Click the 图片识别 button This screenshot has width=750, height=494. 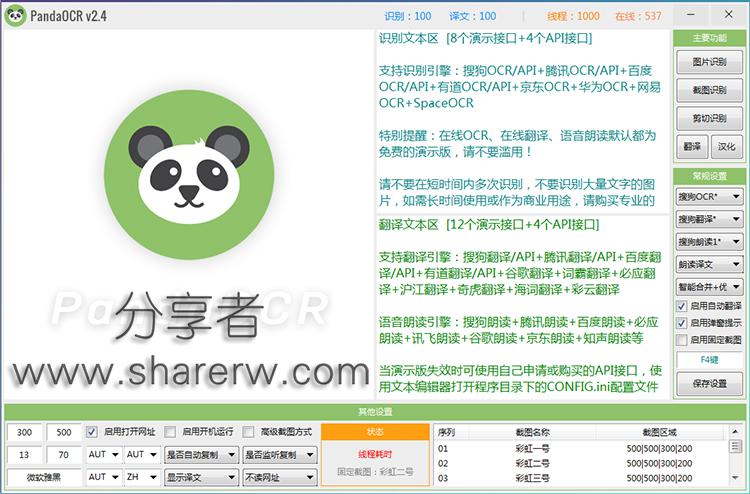coord(709,62)
